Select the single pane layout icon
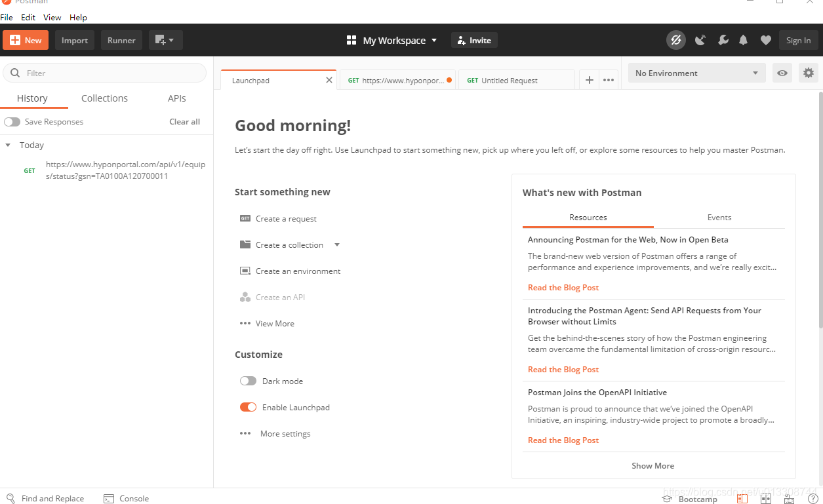 click(x=742, y=499)
